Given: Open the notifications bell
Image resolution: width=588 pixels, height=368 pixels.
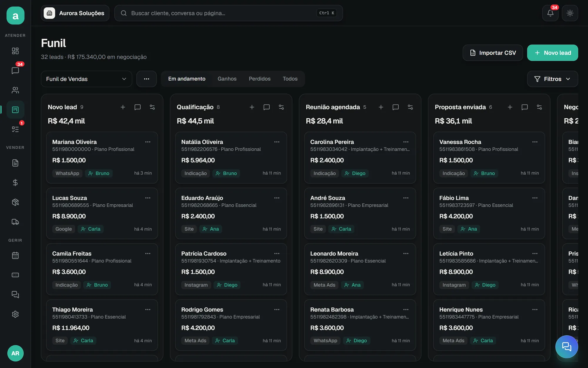Looking at the screenshot, I should pyautogui.click(x=550, y=13).
